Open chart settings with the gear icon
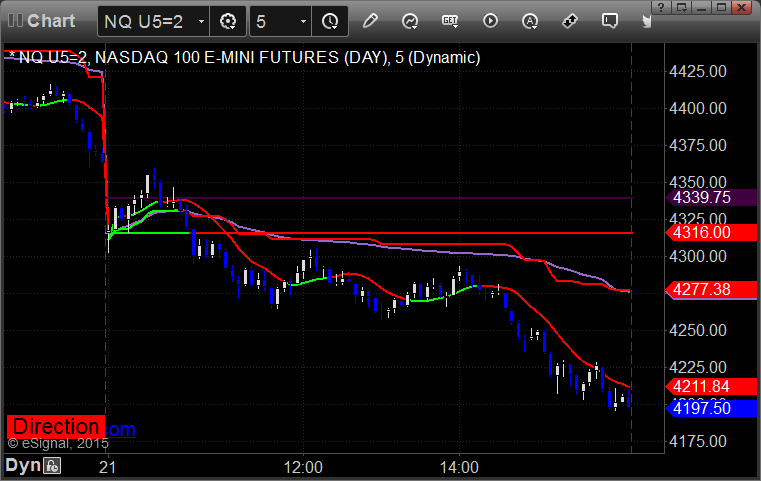The image size is (761, 481). [x=228, y=21]
